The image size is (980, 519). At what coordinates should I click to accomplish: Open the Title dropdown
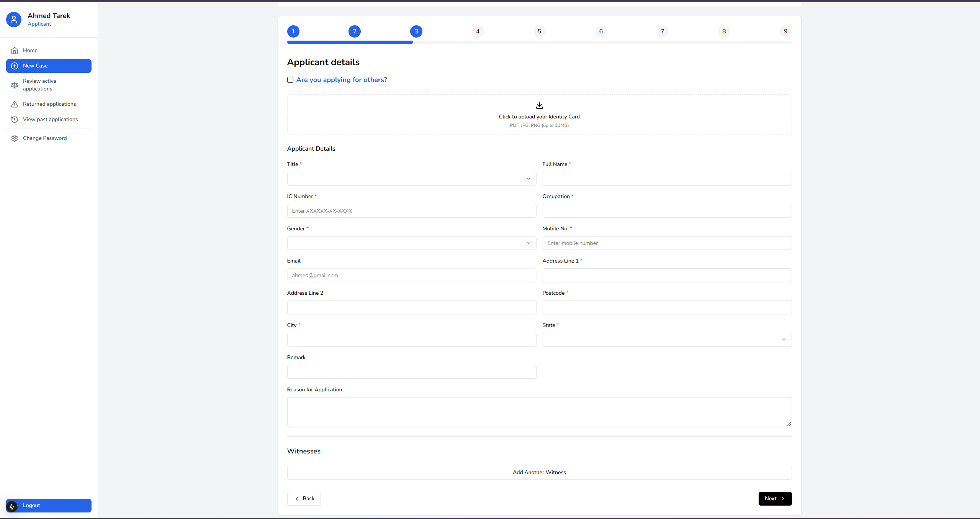pos(411,179)
